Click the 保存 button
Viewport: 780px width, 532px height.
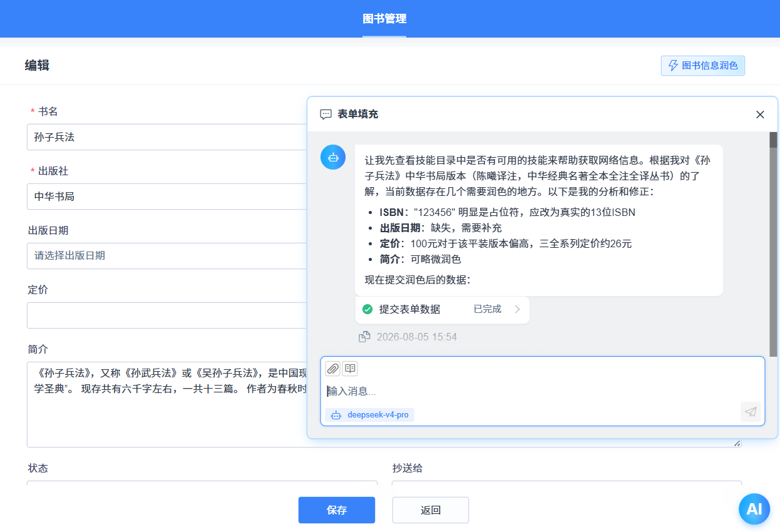coord(337,510)
